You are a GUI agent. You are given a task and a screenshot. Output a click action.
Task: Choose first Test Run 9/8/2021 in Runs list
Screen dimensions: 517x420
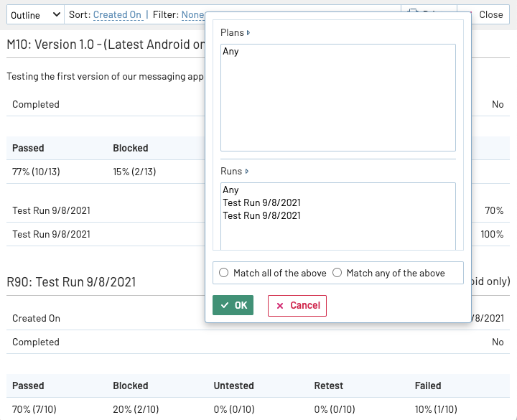(261, 203)
